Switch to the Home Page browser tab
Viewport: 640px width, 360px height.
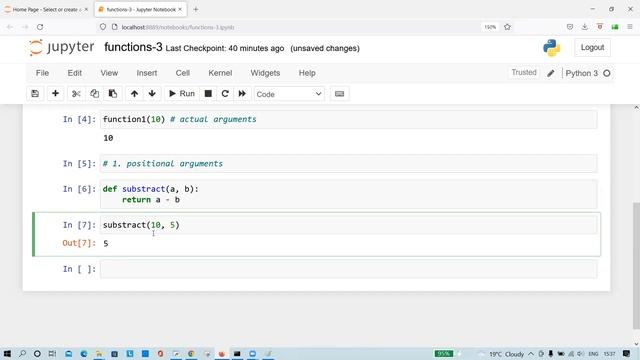46,9
